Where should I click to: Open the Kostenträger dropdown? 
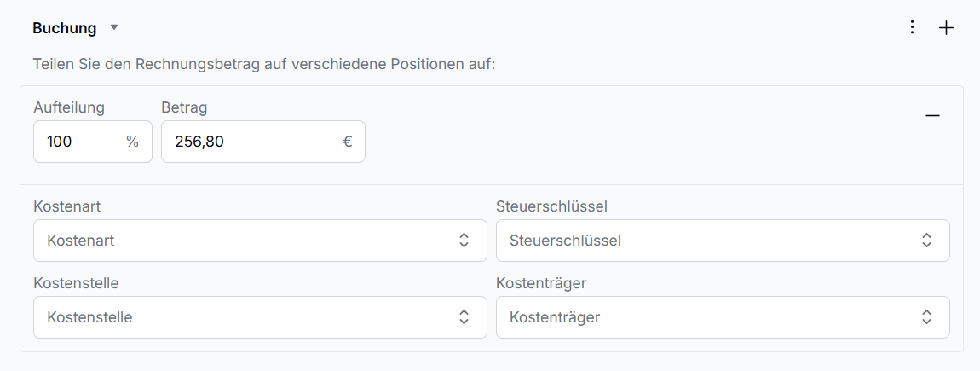click(x=723, y=317)
